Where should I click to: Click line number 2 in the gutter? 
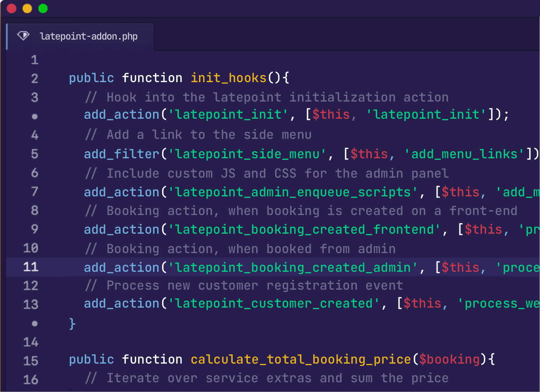(x=34, y=78)
